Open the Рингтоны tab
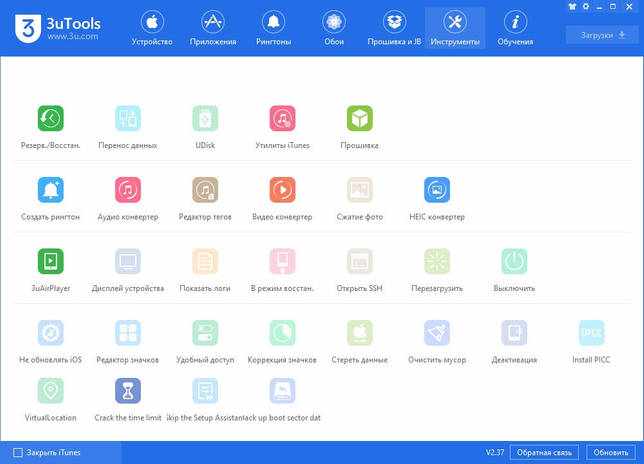This screenshot has height=464, width=644. coord(274,28)
